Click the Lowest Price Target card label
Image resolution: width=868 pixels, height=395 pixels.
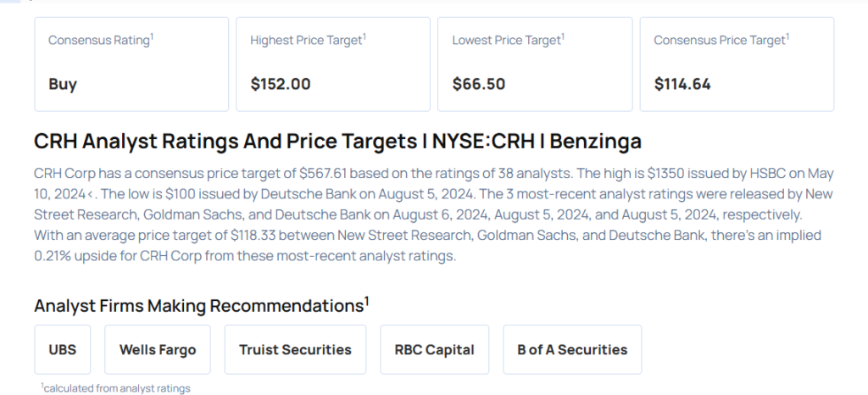pyautogui.click(x=507, y=41)
